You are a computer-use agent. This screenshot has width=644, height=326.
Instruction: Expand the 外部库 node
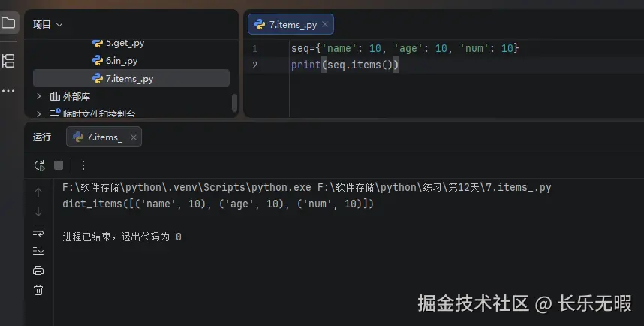pos(38,96)
